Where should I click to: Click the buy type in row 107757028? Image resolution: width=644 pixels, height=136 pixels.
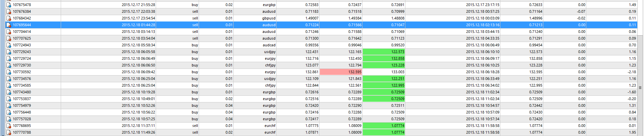tap(195, 119)
